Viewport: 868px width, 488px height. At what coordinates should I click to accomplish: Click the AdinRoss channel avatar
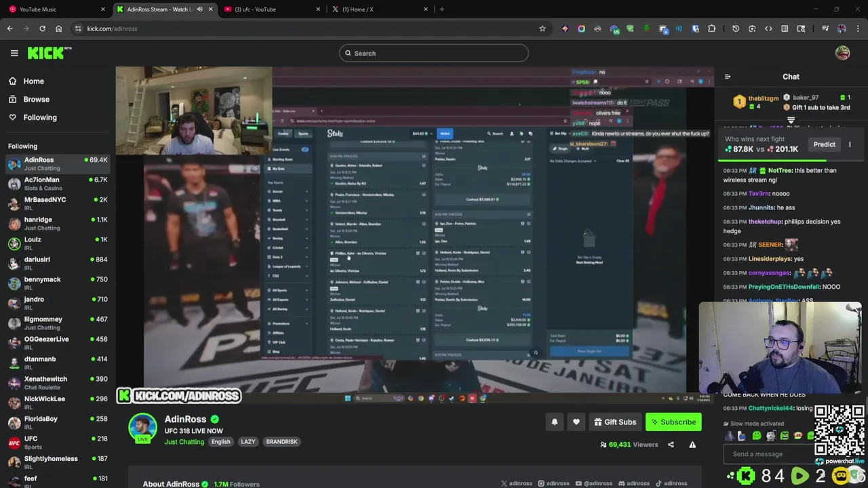142,428
